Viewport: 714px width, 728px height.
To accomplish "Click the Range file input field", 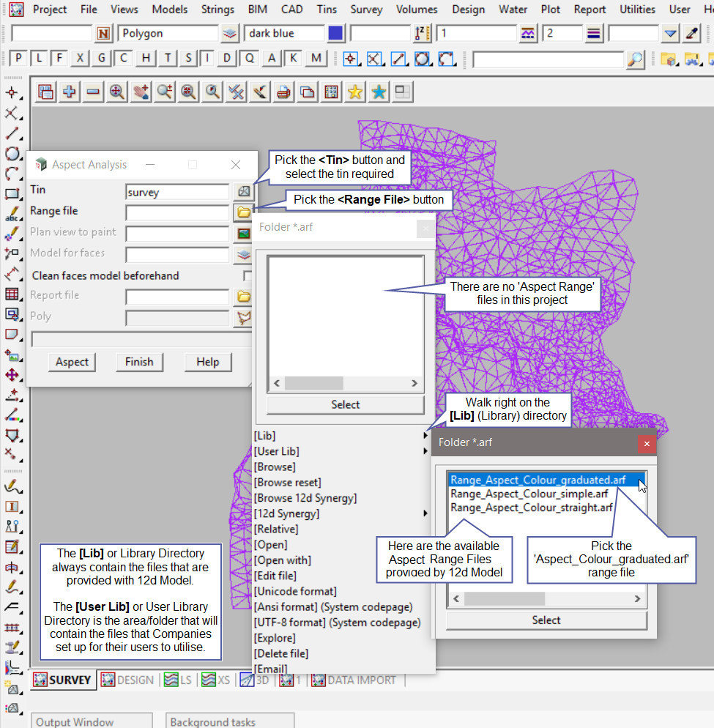I will pos(177,212).
